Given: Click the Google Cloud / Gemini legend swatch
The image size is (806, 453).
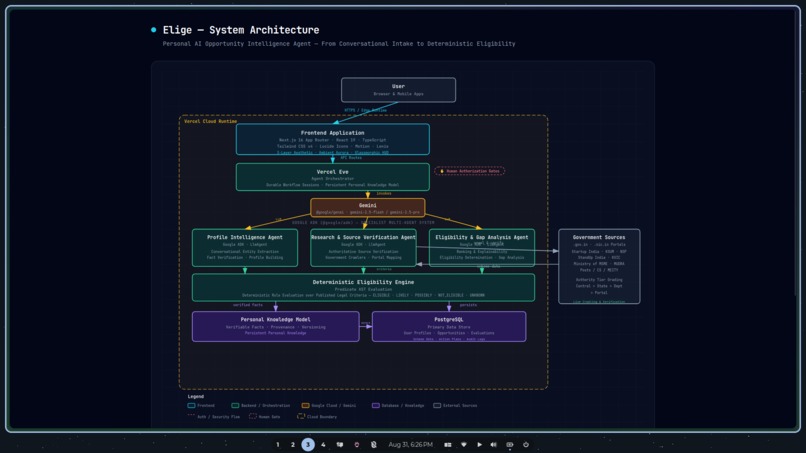Looking at the screenshot, I should pyautogui.click(x=305, y=406).
